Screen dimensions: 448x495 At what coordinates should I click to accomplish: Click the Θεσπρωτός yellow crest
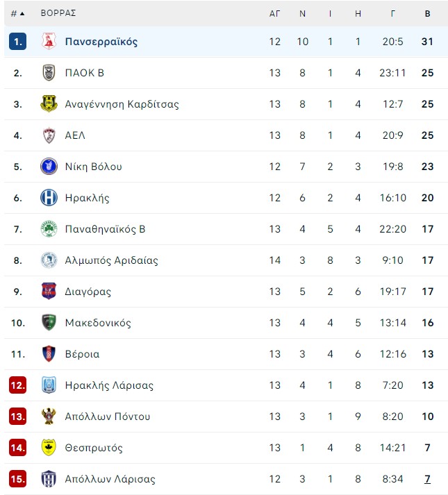pos(49,448)
